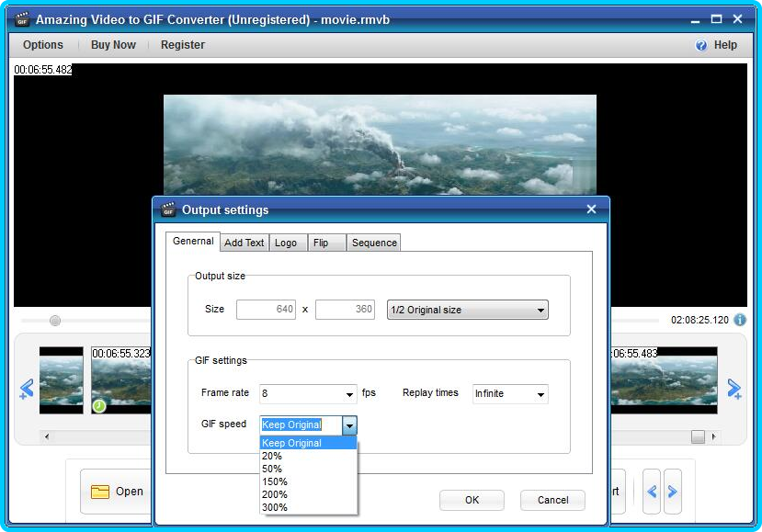Open the 1/2 Original size dropdown
Image resolution: width=762 pixels, height=532 pixels.
pyautogui.click(x=468, y=310)
